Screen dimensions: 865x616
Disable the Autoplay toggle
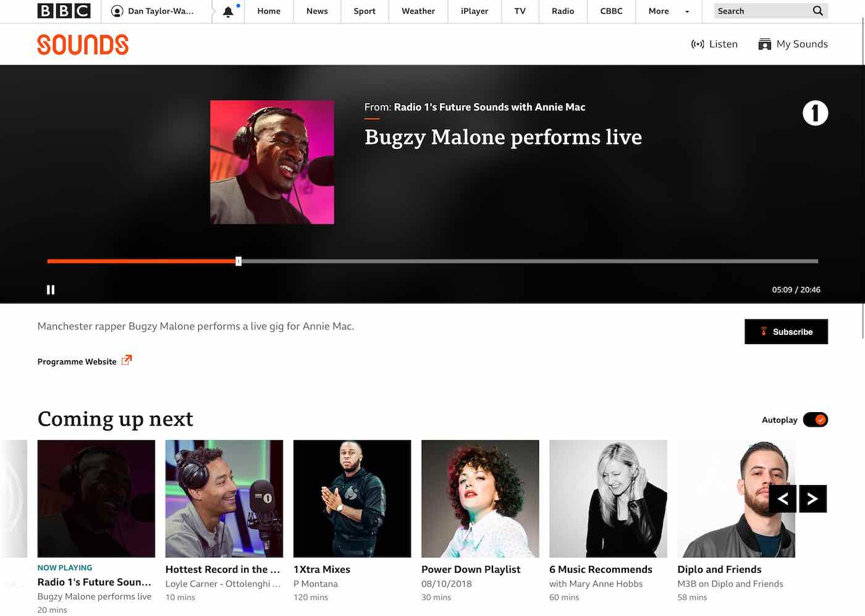[815, 420]
